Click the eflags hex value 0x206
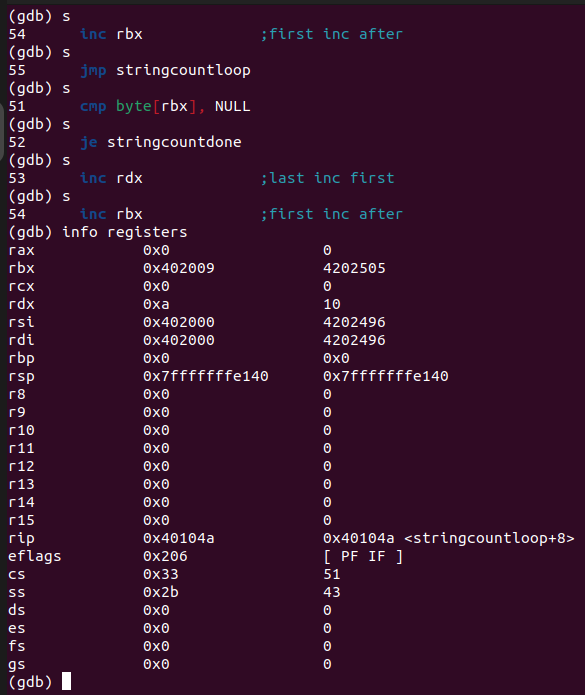Viewport: 585px width, 695px height. (x=165, y=556)
